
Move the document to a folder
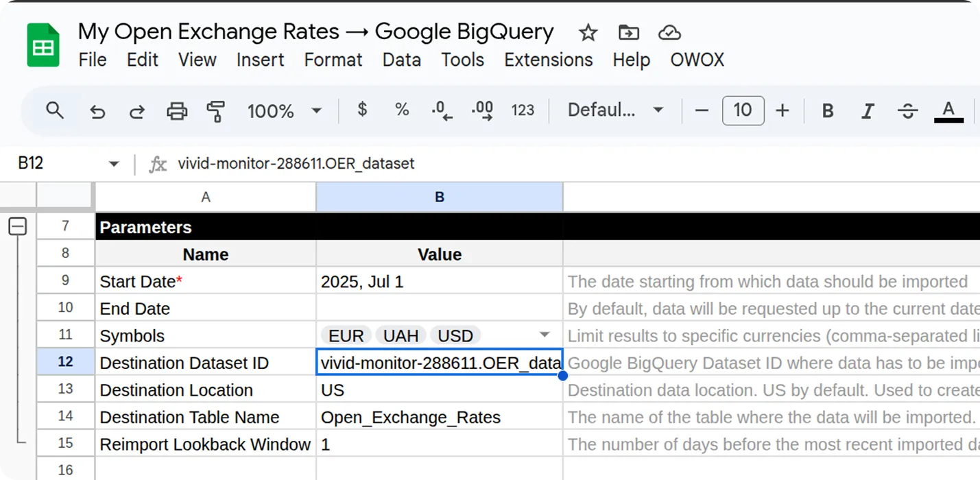628,32
